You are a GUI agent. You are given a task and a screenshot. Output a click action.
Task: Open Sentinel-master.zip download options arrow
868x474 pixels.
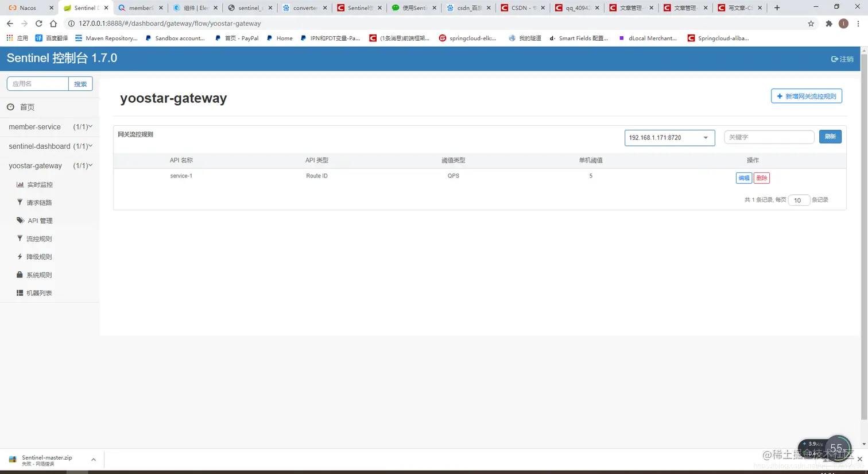click(x=93, y=460)
